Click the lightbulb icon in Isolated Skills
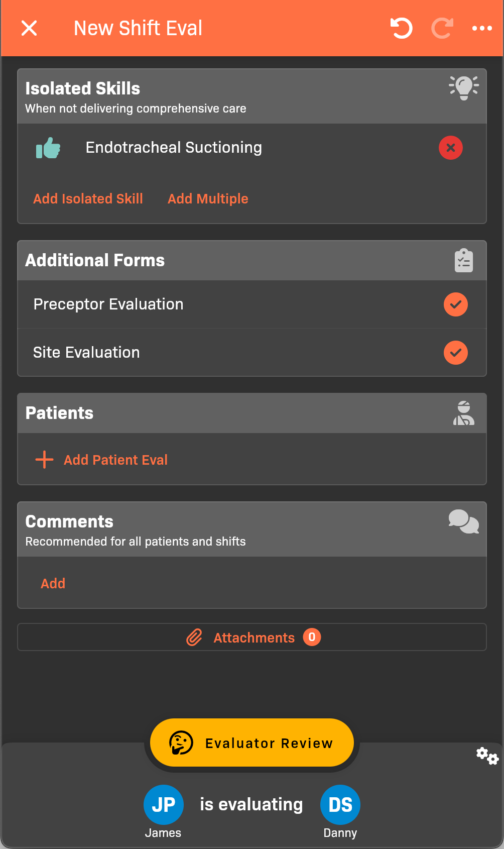 coord(463,88)
